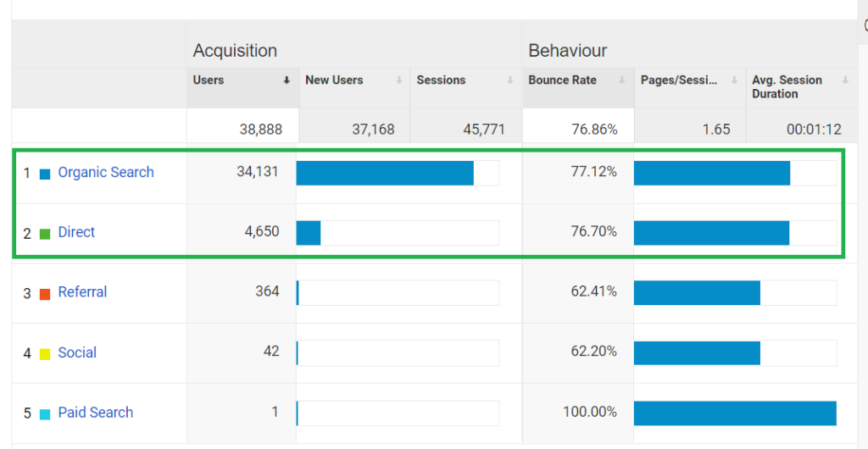Click sort arrow beside Avg. Session Duration

click(x=845, y=80)
